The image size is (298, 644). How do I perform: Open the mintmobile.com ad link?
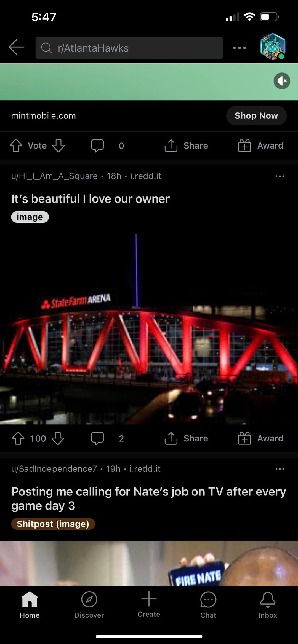click(44, 116)
